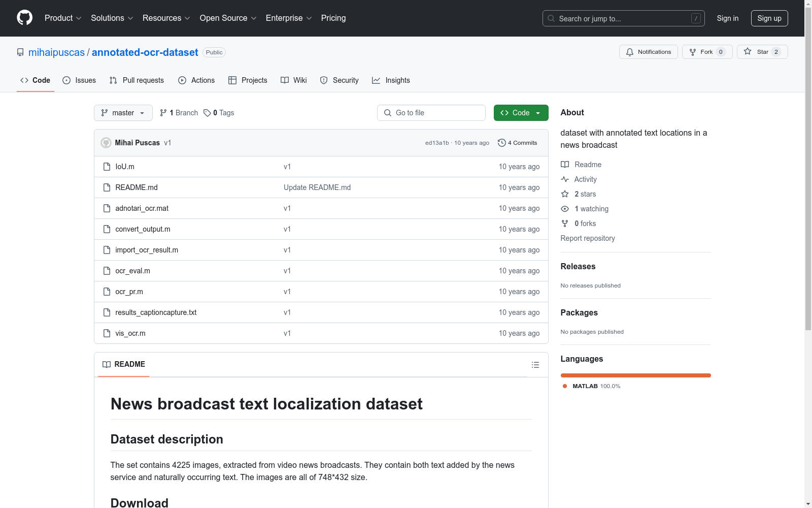
Task: View the 2 stars link
Action: pos(579,194)
